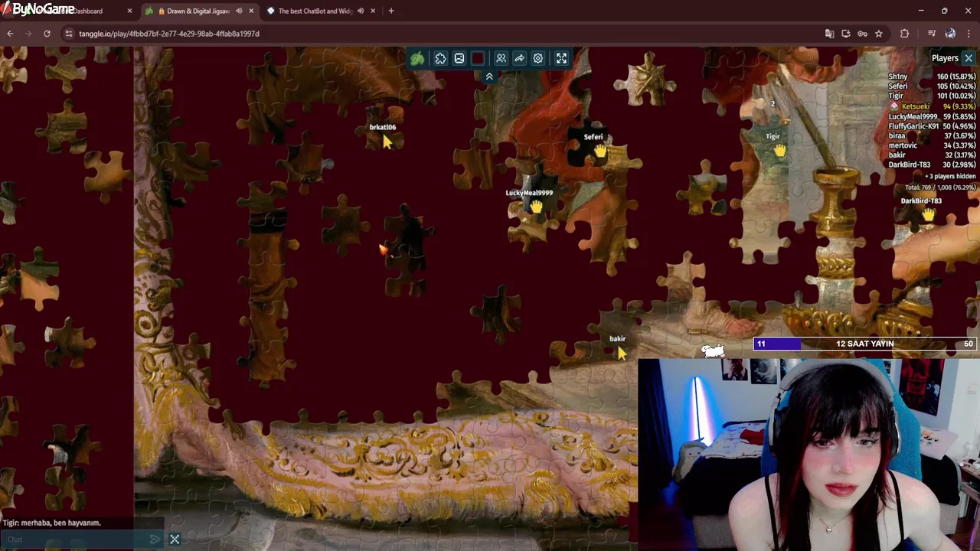Reload the tanggle.io page
Viewport: 980px width, 551px height.
pos(47,34)
